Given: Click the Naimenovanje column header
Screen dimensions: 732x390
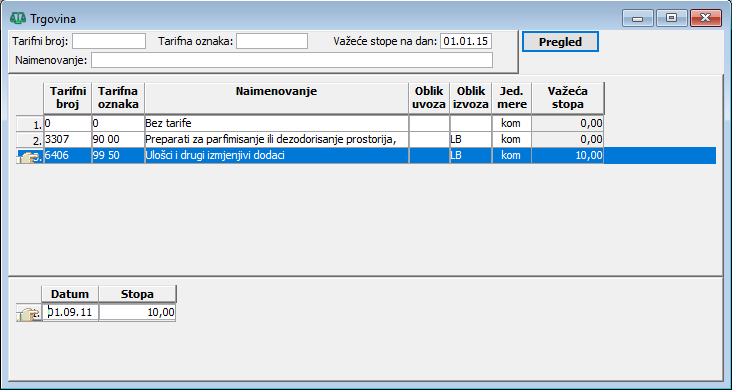Looking at the screenshot, I should pos(277,98).
